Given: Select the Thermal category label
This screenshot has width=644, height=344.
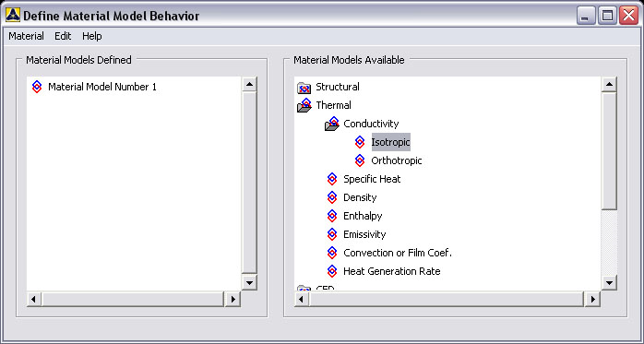Looking at the screenshot, I should [x=333, y=105].
